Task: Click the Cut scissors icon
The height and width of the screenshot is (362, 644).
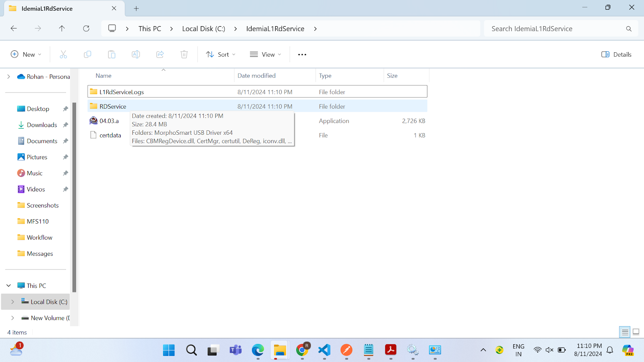Action: pyautogui.click(x=63, y=54)
